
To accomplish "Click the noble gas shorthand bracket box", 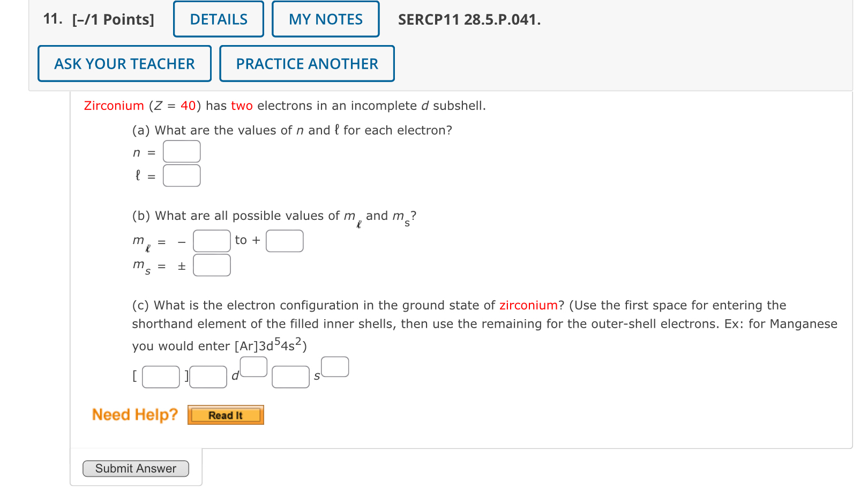I will pos(160,377).
